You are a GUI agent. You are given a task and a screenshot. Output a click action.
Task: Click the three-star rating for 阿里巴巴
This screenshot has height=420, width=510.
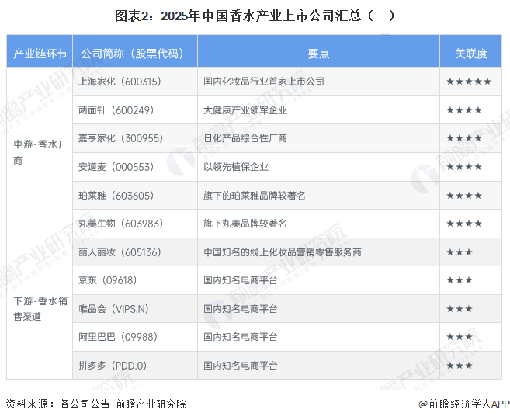pyautogui.click(x=460, y=337)
